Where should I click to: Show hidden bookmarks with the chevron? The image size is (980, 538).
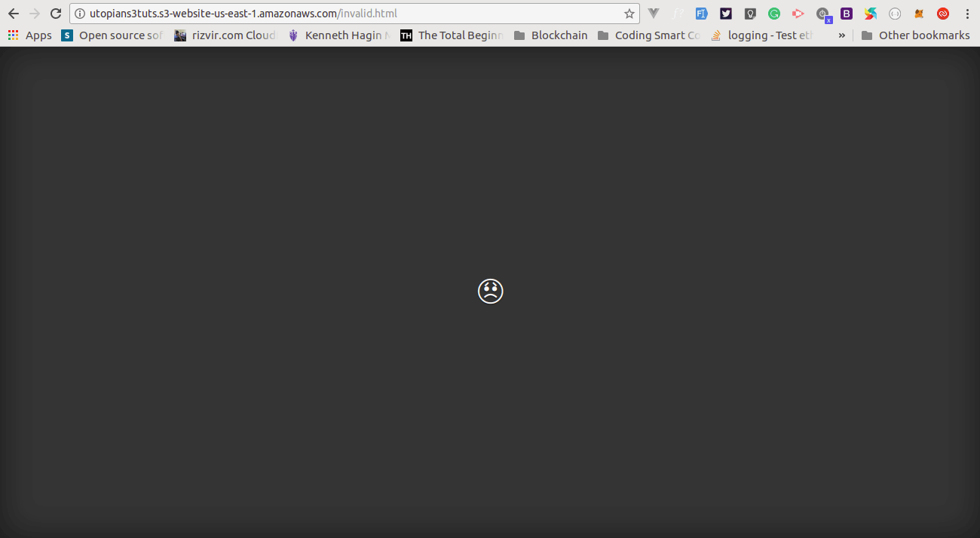tap(841, 35)
